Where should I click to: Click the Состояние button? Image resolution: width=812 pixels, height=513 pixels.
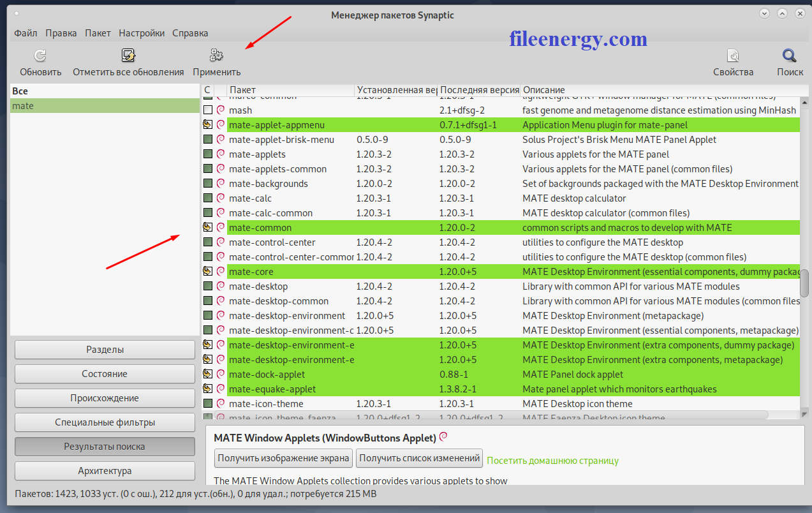(105, 374)
